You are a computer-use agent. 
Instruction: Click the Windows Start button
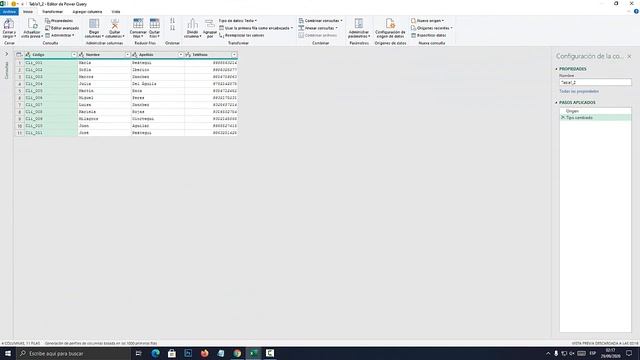coord(7,353)
